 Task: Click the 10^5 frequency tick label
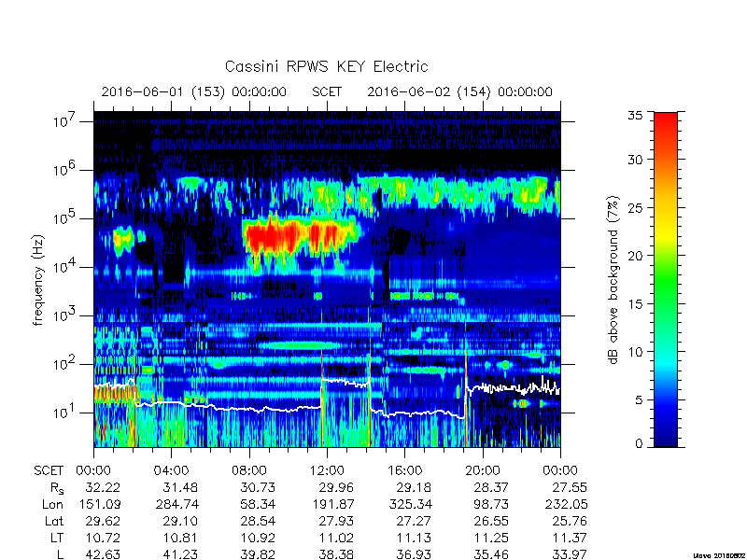click(63, 217)
